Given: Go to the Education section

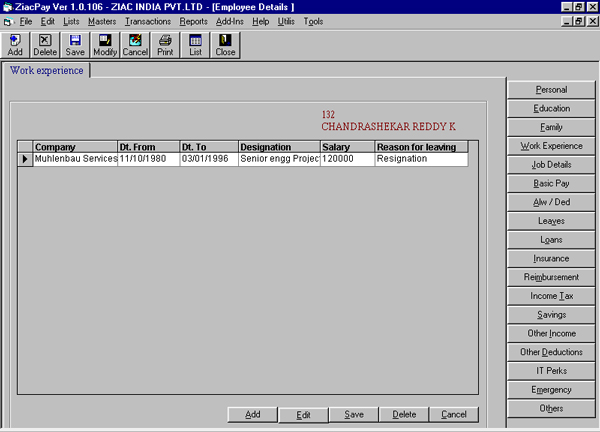Looking at the screenshot, I should tap(551, 108).
